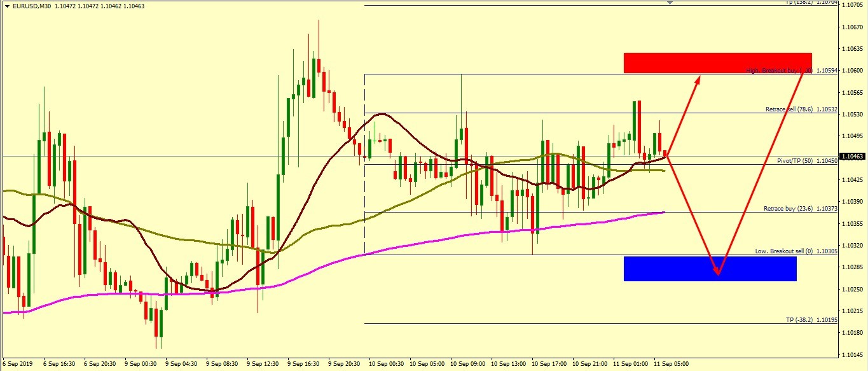The image size is (868, 371).
Task: Click the 1.10250 price scale label
Action: (852, 289)
